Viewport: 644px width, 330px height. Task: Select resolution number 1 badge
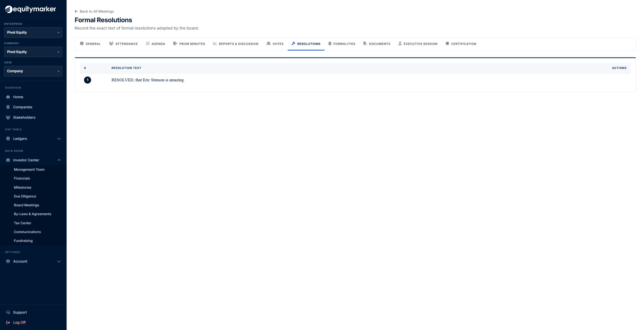(x=88, y=80)
